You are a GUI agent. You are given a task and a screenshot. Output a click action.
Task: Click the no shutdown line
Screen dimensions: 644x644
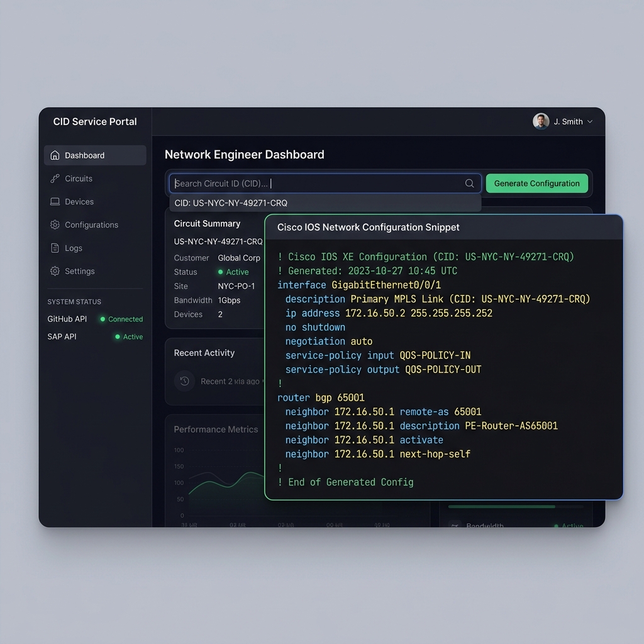[315, 327]
